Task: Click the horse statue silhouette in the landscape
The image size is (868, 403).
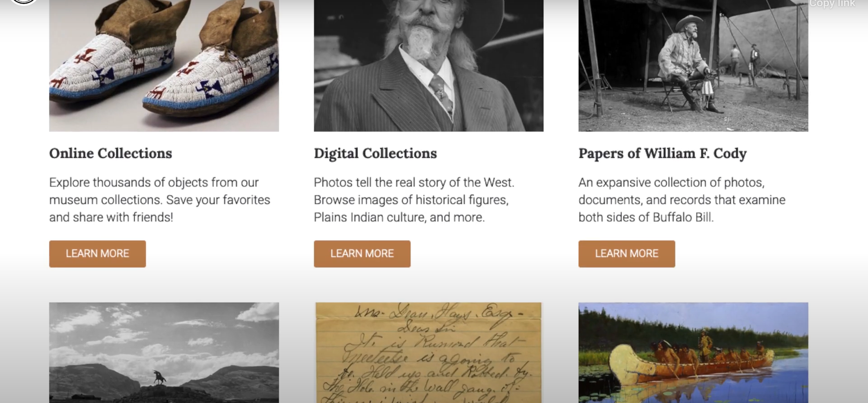Action: click(159, 377)
